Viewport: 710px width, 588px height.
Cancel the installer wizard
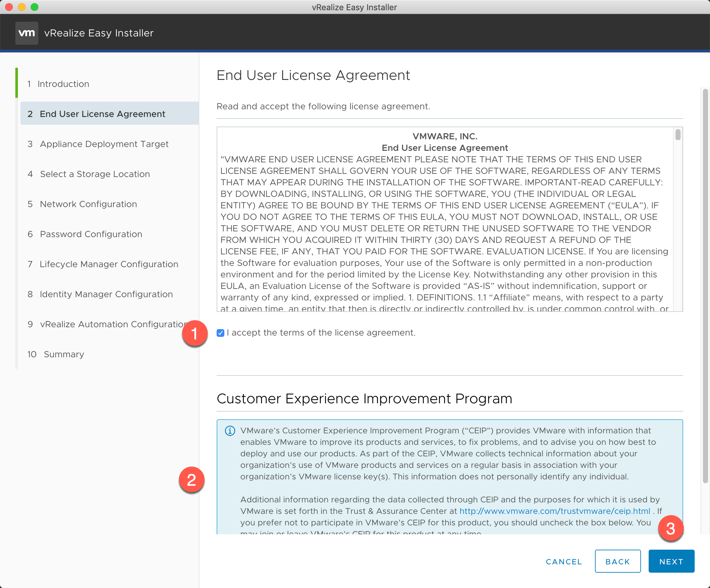[564, 561]
